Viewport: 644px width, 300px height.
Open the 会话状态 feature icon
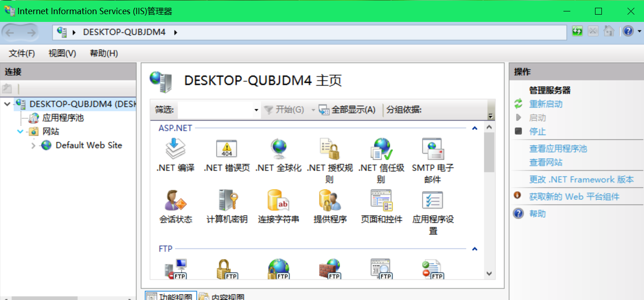pos(175,200)
